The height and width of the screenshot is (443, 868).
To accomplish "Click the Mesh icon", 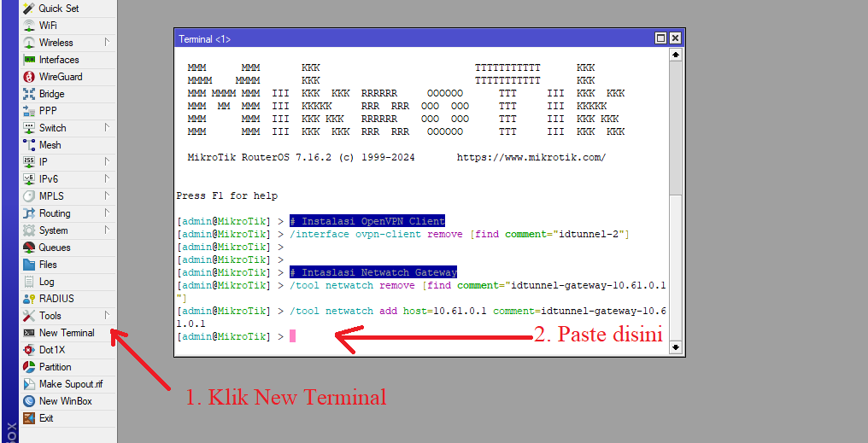I will (x=29, y=145).
